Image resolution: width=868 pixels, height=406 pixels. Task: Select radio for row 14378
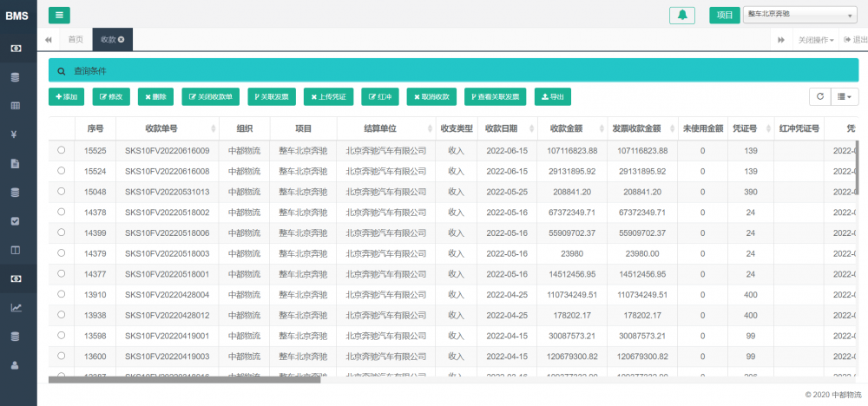[62, 212]
